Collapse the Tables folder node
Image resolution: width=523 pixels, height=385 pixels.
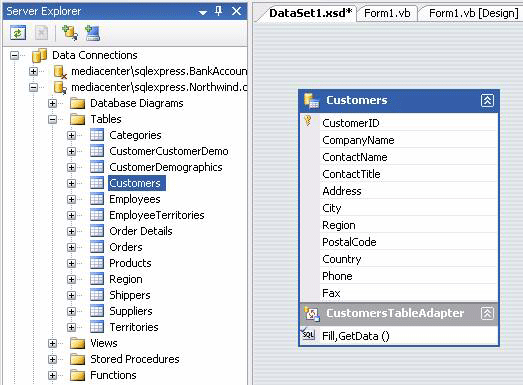point(52,119)
